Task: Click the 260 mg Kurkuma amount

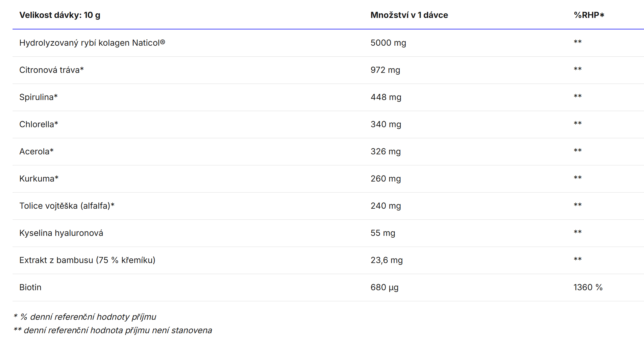Action: click(x=385, y=179)
